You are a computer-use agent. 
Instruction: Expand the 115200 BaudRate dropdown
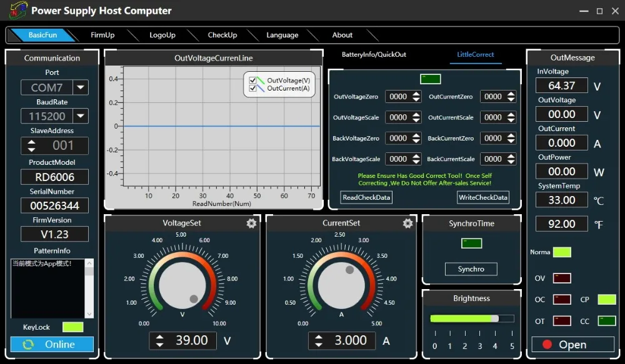[81, 116]
